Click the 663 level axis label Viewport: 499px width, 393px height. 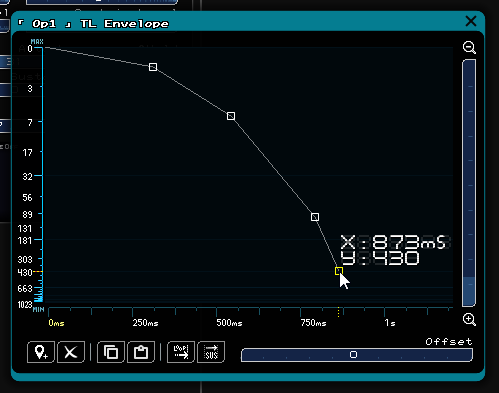[x=25, y=288]
